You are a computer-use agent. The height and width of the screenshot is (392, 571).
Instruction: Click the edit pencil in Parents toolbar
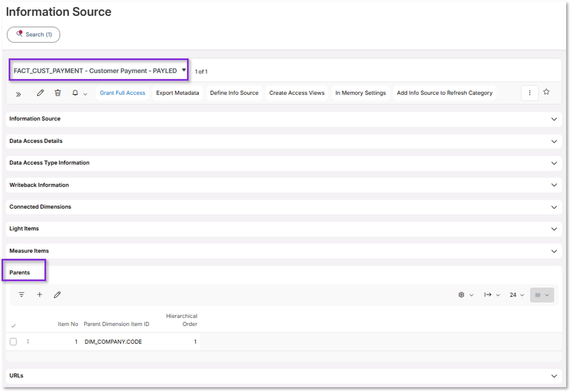tap(57, 294)
